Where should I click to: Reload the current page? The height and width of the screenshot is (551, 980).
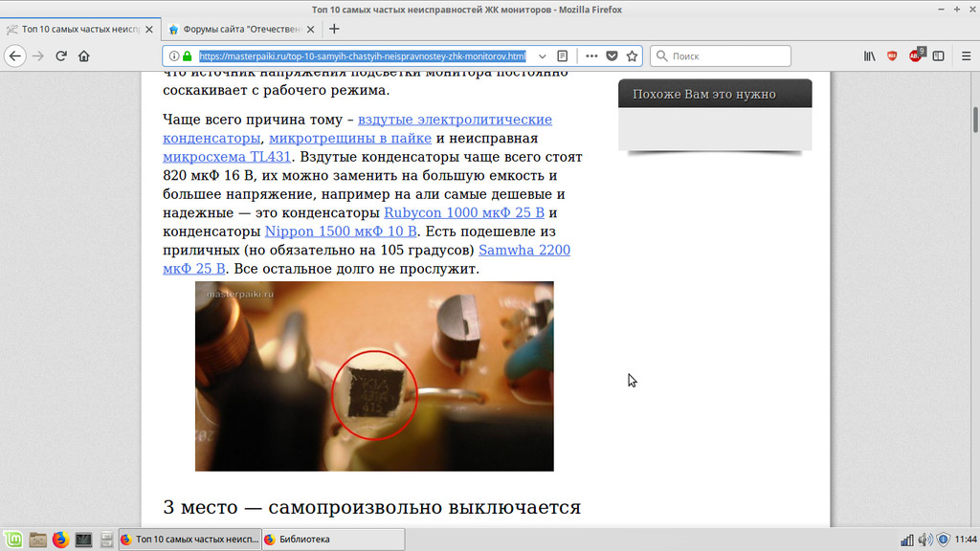coord(61,56)
